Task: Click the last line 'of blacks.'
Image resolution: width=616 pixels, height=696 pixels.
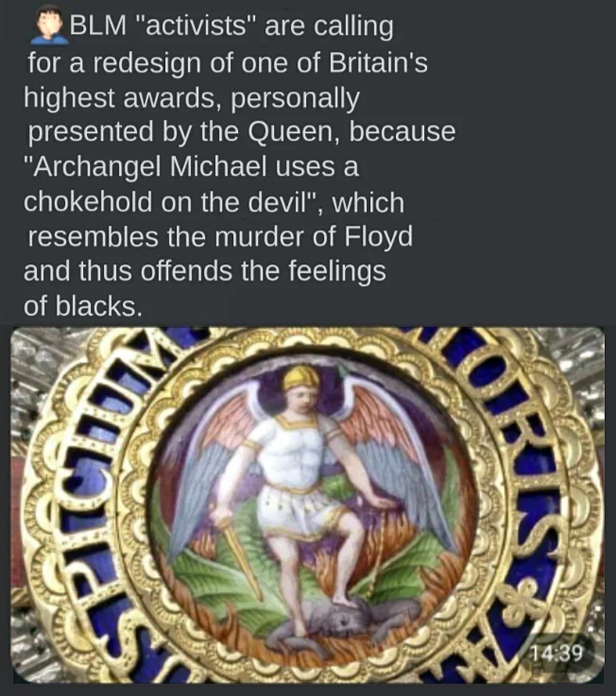Action: click(83, 306)
